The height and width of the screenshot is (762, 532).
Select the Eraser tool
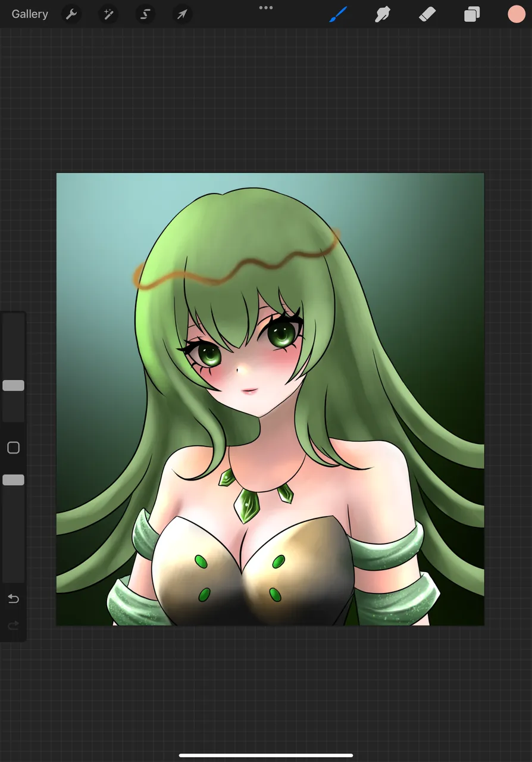coord(427,14)
